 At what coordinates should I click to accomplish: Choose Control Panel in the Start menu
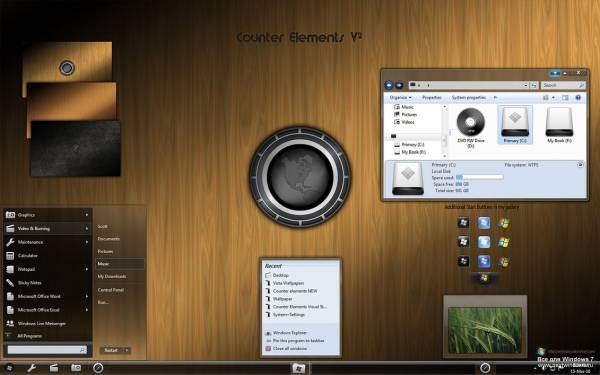(x=111, y=290)
